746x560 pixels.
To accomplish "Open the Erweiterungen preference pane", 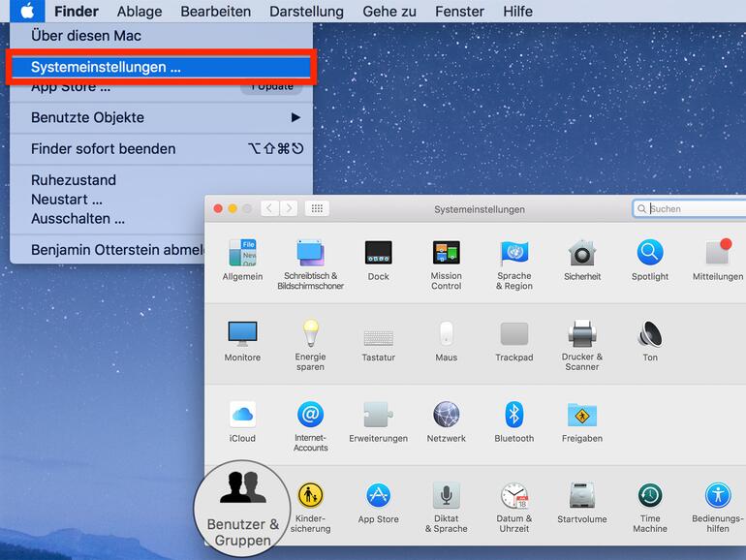I will [378, 421].
